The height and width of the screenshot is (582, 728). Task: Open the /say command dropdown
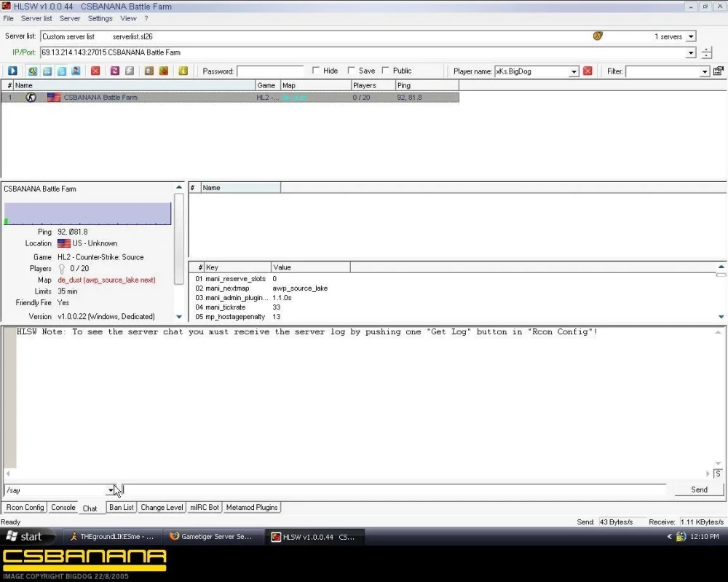[x=111, y=490]
